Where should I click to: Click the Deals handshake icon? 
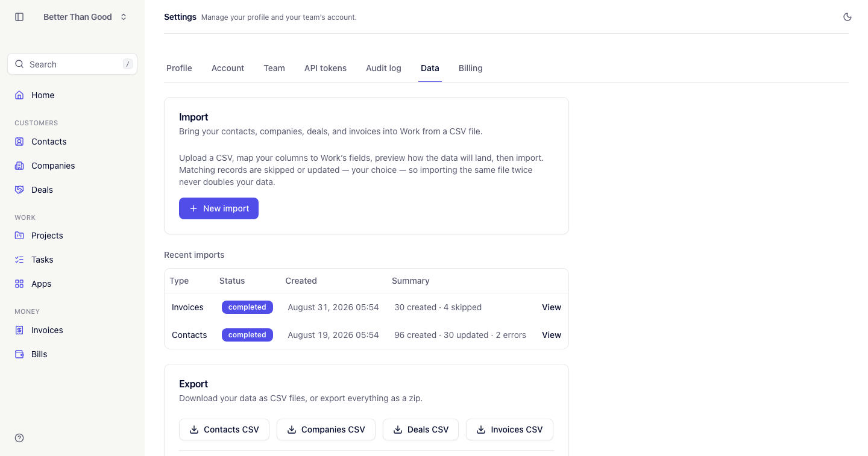[19, 190]
